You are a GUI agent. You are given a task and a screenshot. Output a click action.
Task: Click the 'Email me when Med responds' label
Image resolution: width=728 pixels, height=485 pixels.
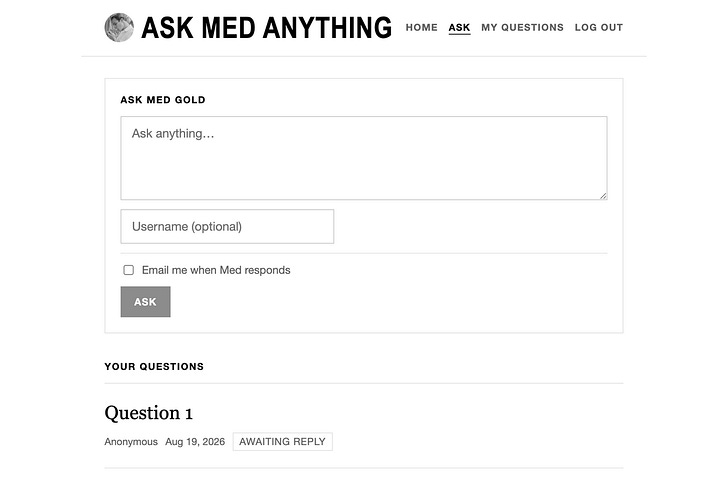point(216,270)
